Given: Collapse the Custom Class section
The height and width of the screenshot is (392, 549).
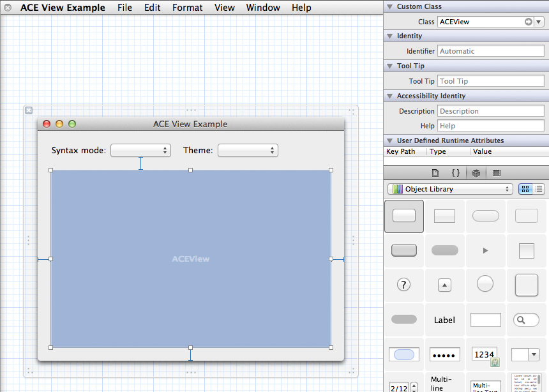Looking at the screenshot, I should pyautogui.click(x=389, y=6).
